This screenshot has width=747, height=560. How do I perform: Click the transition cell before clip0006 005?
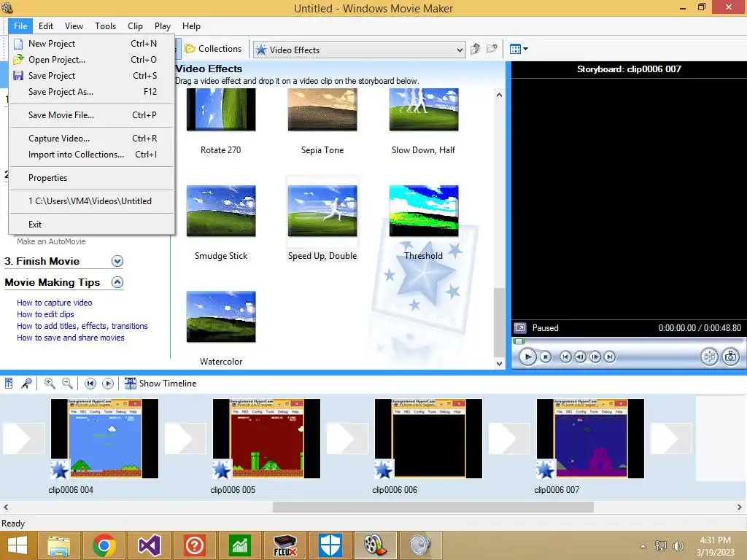click(x=186, y=438)
